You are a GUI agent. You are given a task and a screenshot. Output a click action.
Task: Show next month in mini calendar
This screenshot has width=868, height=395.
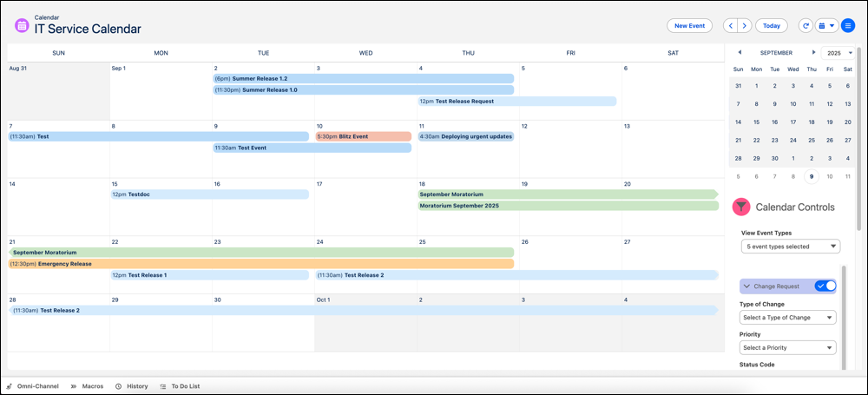pos(813,53)
